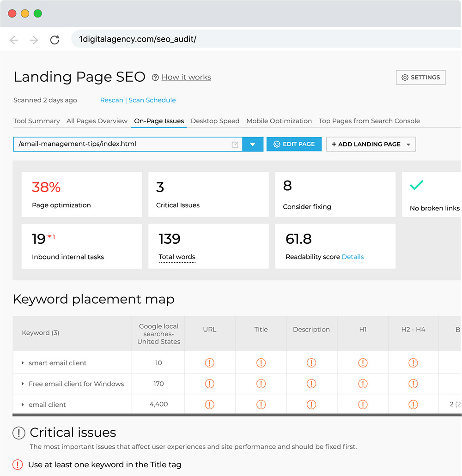Click the Critical issues section warning icon
This screenshot has width=462, height=476.
click(19, 433)
